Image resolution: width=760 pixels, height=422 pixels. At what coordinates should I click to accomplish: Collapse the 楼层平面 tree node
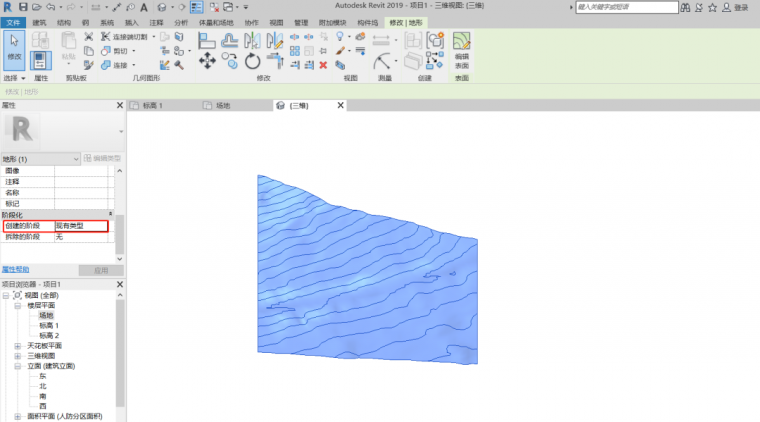[18, 306]
